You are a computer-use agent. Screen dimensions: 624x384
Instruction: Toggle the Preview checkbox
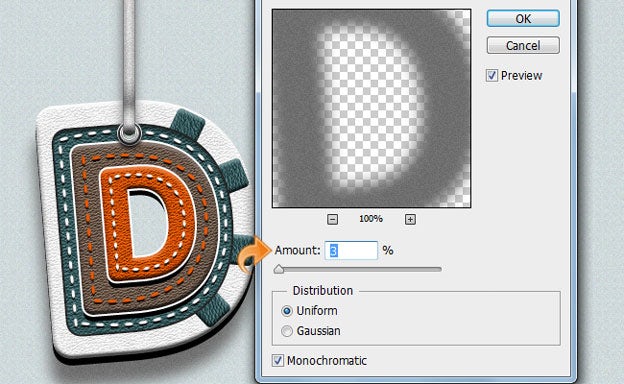coord(491,76)
